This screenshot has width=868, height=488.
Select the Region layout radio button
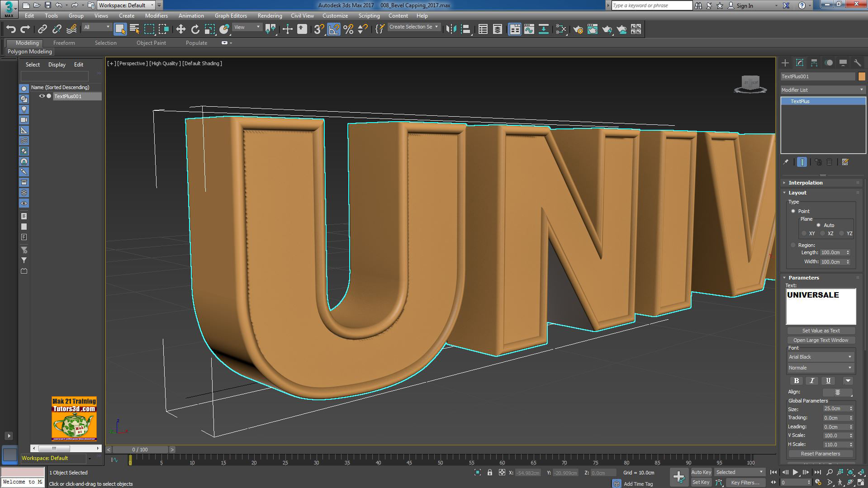pos(793,245)
